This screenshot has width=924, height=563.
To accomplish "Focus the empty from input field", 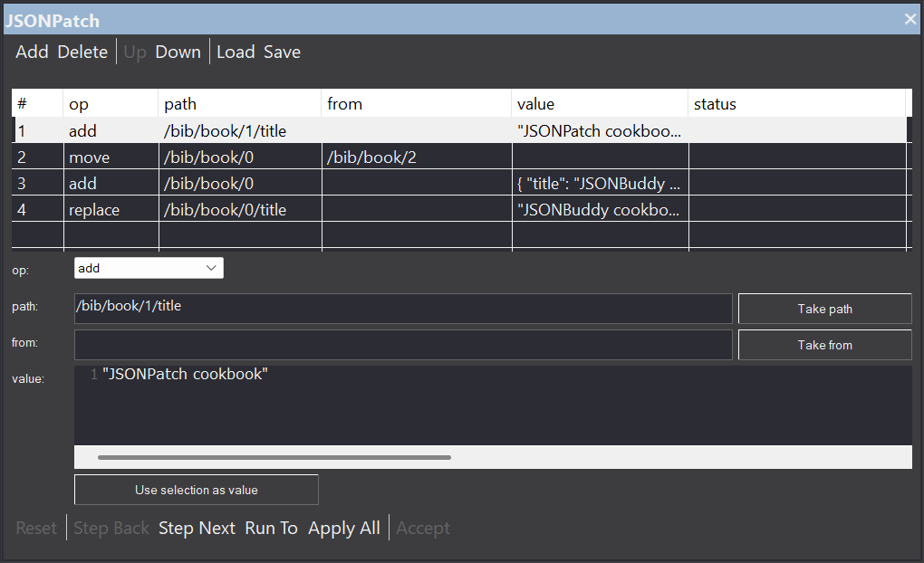I will pos(403,345).
